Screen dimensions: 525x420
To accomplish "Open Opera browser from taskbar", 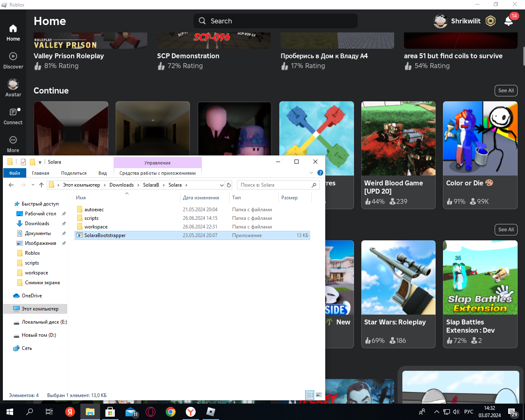I will (151, 412).
